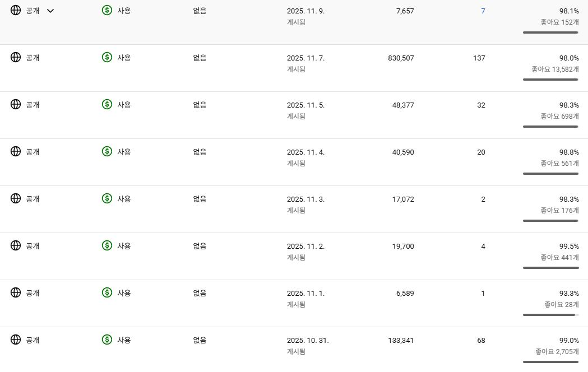Expand the visibility dropdown arrow on the 11. 9. row
The image size is (588, 372).
pyautogui.click(x=50, y=11)
